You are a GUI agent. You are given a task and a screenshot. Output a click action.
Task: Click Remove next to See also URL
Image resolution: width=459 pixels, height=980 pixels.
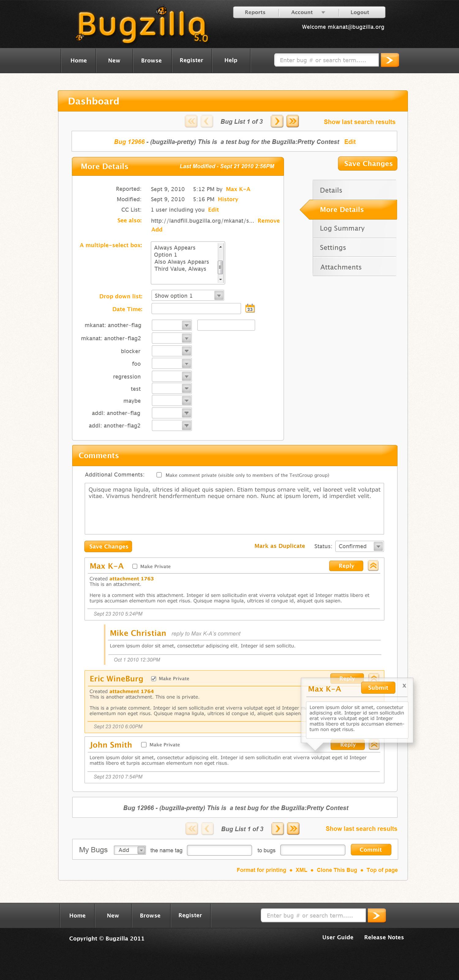tap(269, 221)
